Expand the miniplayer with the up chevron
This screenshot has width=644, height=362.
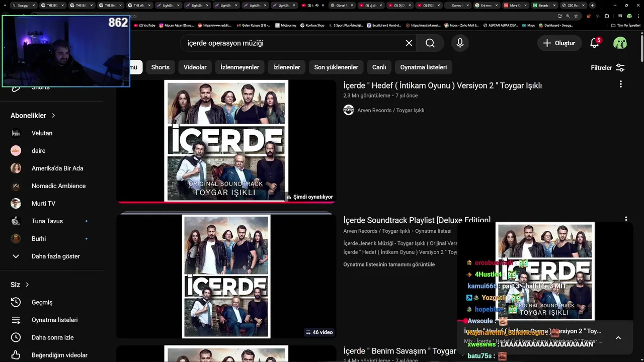(x=618, y=338)
